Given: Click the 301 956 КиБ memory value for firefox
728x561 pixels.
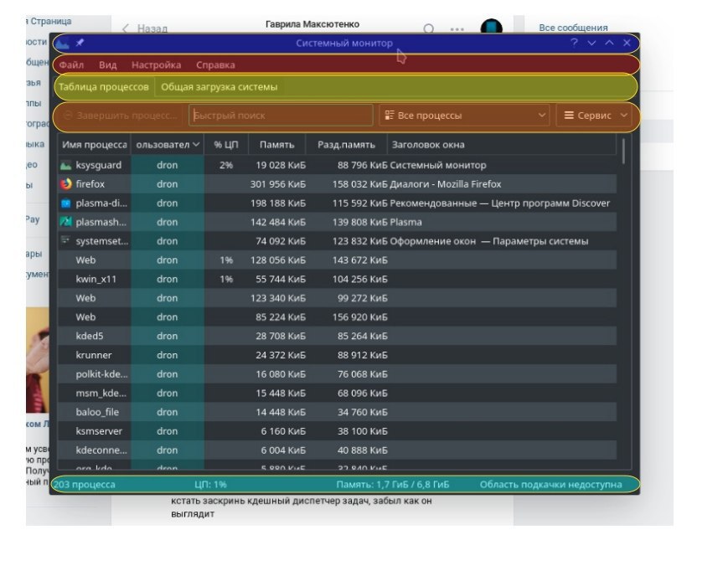Looking at the screenshot, I should 278,184.
